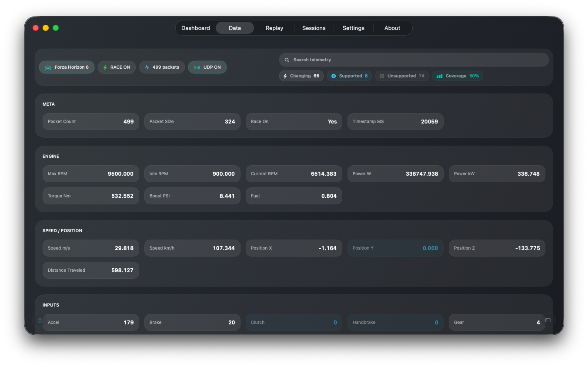The image size is (588, 367).
Task: Click the ENGINE section heading
Action: 51,157
